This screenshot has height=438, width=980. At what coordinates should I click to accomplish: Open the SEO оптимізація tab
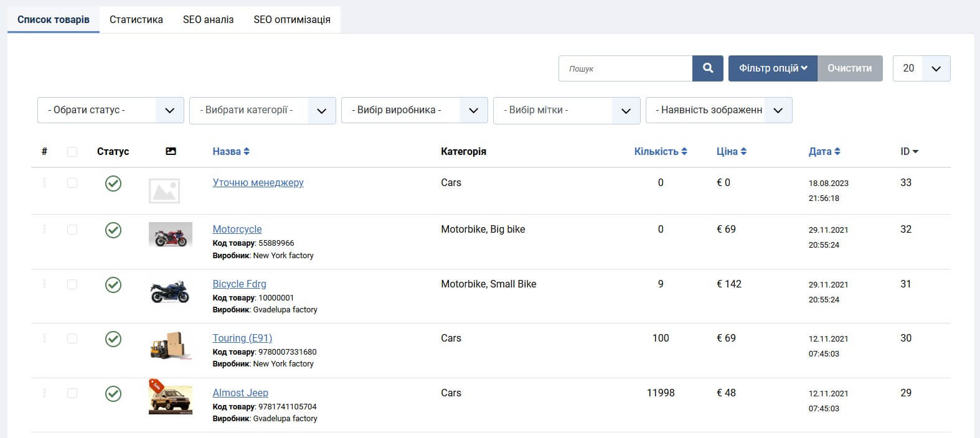click(x=291, y=19)
